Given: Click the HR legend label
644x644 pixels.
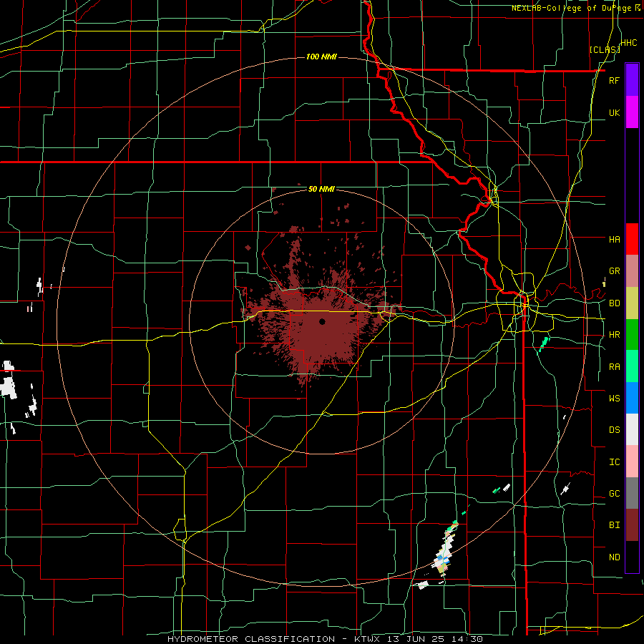Looking at the screenshot, I should click(614, 335).
